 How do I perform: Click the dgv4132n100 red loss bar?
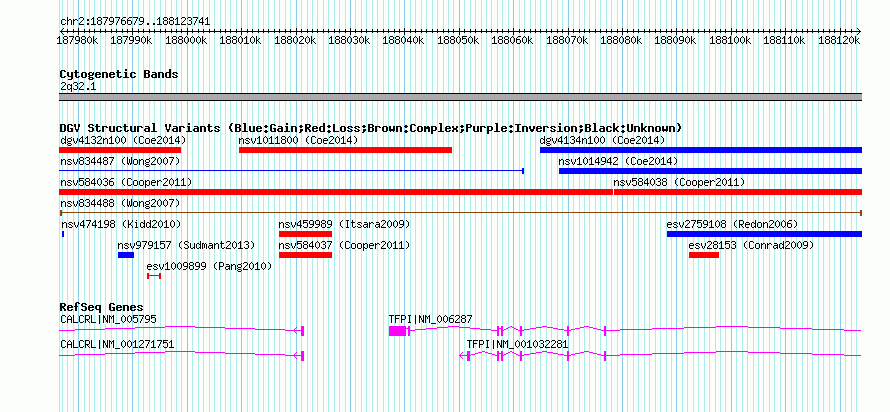(120, 150)
